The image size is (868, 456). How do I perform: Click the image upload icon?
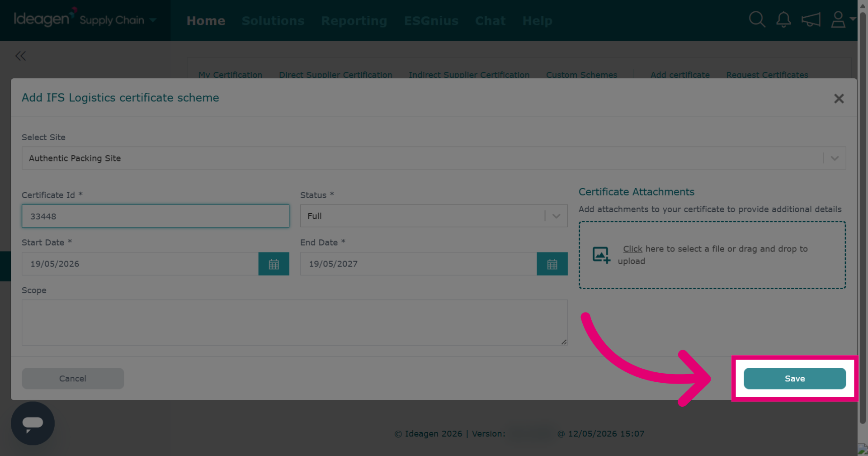(601, 255)
